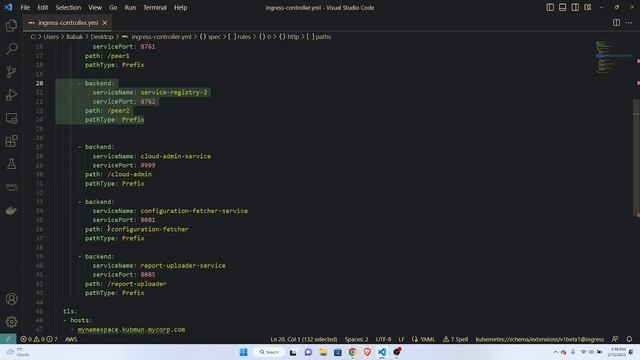The image size is (640, 360).
Task: Click the Windows taskbar Search box
Action: click(269, 352)
